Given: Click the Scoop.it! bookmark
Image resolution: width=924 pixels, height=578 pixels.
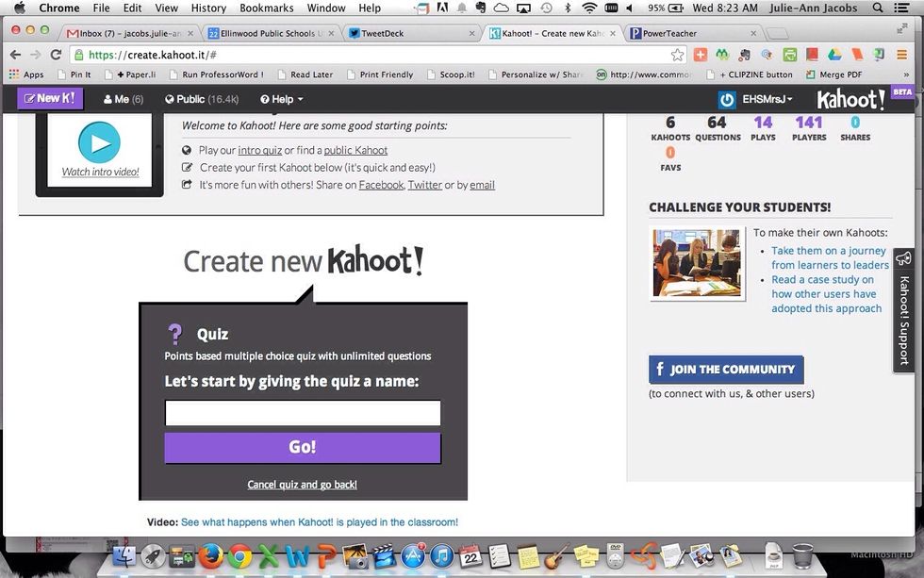Looking at the screenshot, I should coord(452,74).
